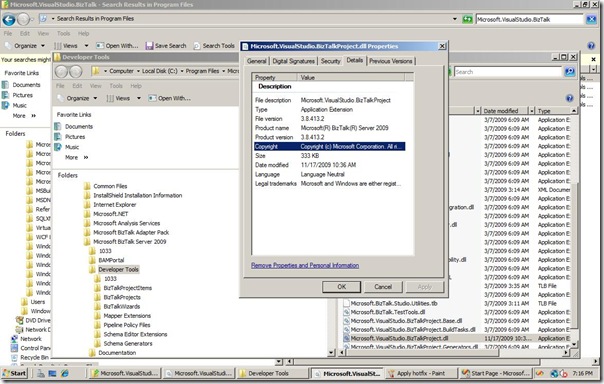Open the Tools menu in Developer Tools window
The width and height of the screenshot is (604, 384).
pos(116,86)
